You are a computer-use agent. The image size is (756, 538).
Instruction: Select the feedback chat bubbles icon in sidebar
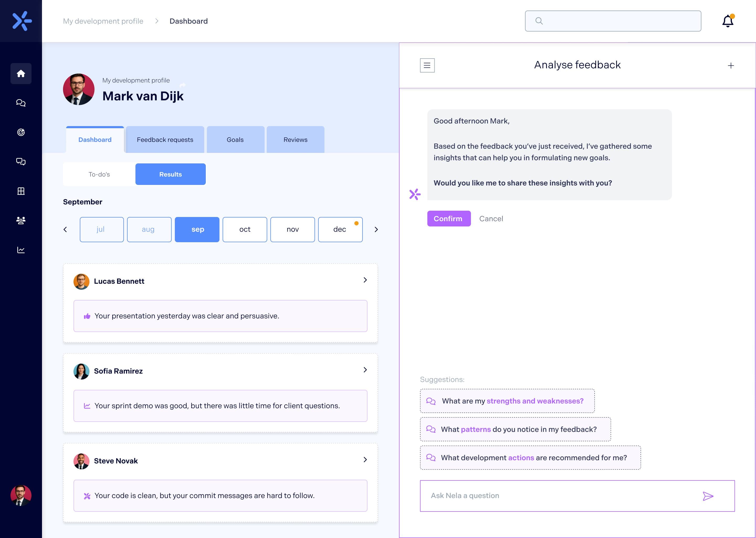point(21,103)
